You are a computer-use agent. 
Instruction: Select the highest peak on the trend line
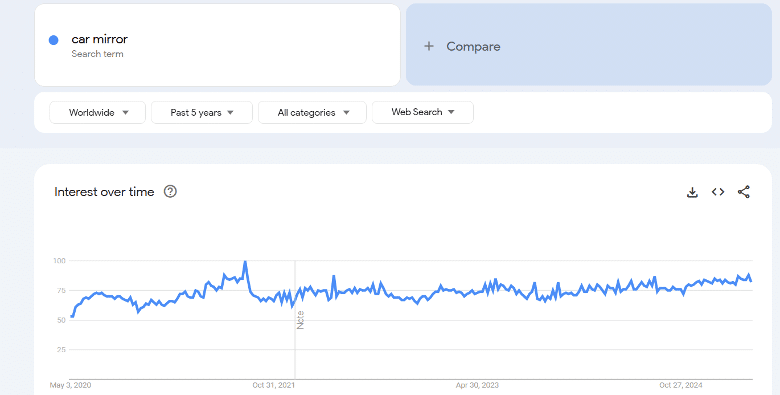point(245,262)
